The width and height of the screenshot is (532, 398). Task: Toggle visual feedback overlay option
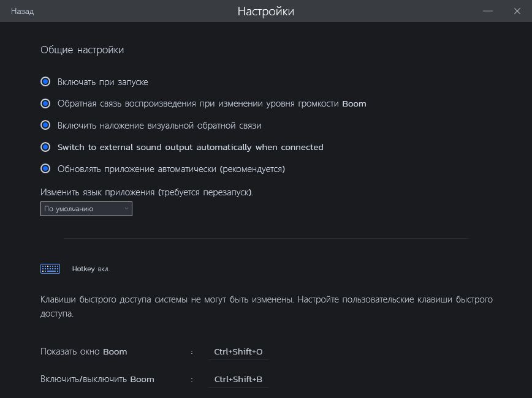click(x=45, y=126)
